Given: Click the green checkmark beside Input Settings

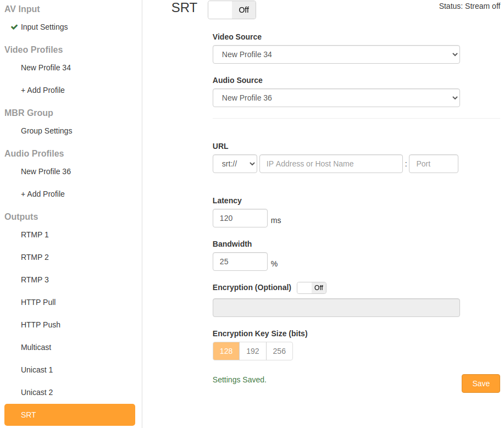Looking at the screenshot, I should click(x=14, y=26).
